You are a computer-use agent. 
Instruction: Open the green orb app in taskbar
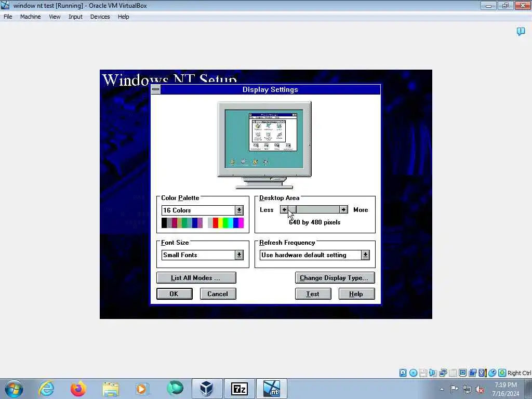175,389
